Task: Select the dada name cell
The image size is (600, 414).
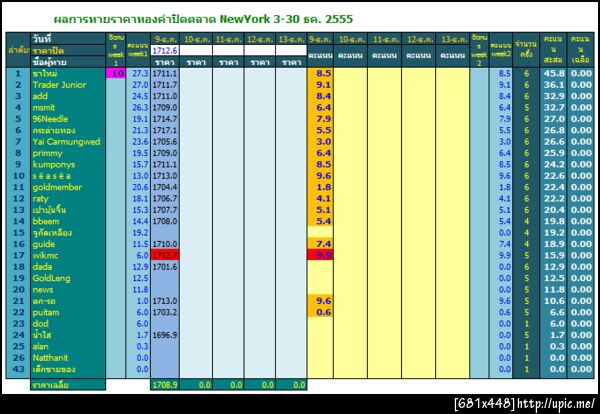Action: tap(68, 267)
